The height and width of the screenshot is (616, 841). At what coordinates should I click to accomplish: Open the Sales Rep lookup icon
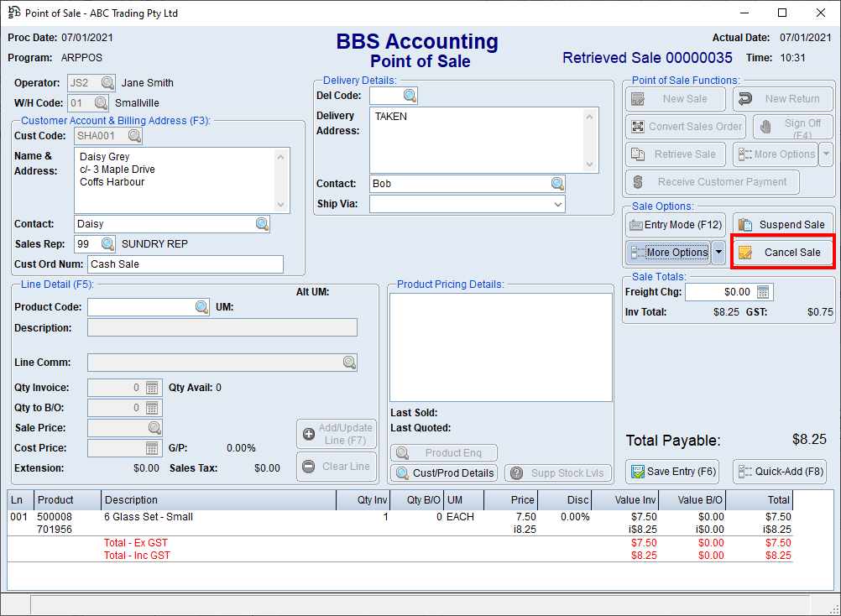[107, 244]
